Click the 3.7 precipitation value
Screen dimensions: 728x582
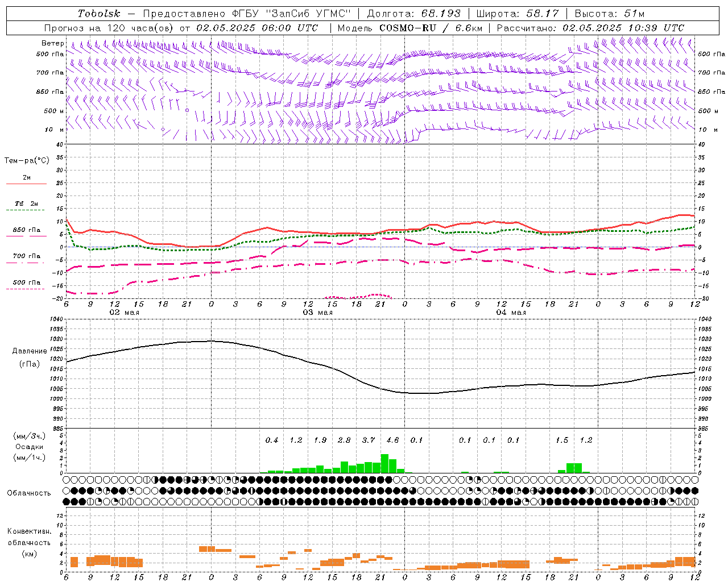369,440
